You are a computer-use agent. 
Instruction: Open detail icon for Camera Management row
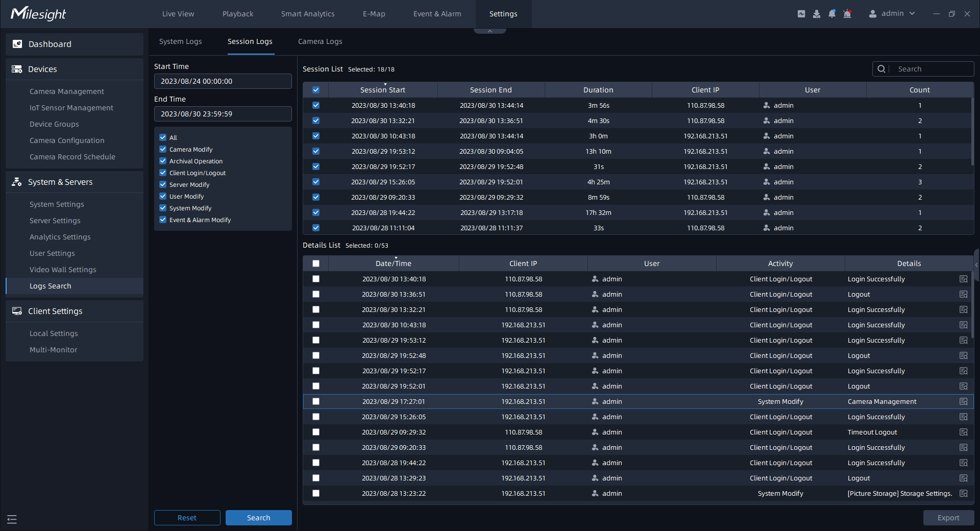pos(963,402)
